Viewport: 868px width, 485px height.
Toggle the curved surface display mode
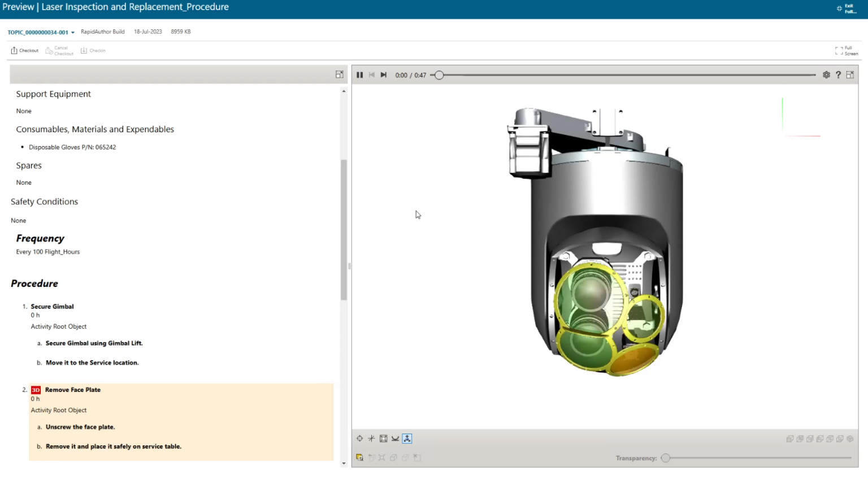[395, 438]
